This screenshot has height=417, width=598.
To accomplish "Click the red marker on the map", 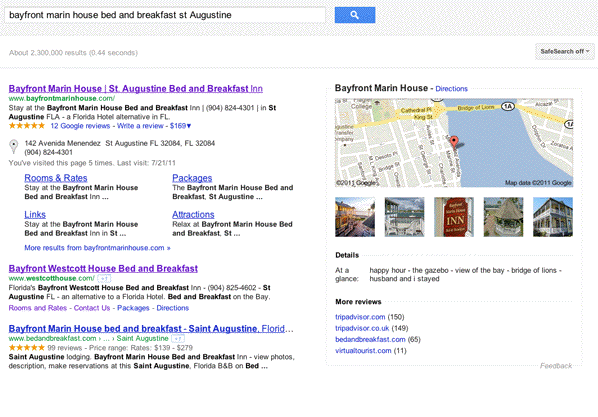I will coord(454,142).
